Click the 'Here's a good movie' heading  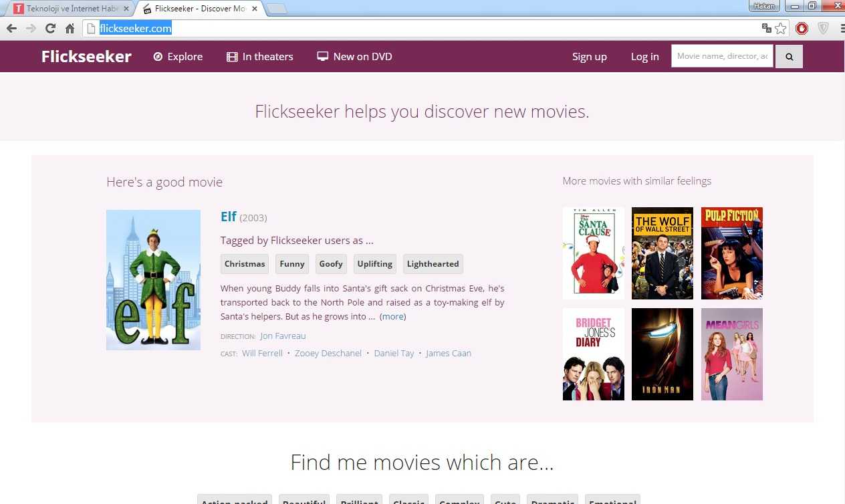pyautogui.click(x=164, y=182)
